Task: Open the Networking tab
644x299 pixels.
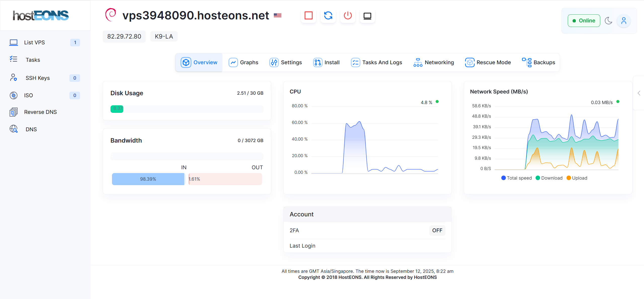Action: (x=434, y=62)
